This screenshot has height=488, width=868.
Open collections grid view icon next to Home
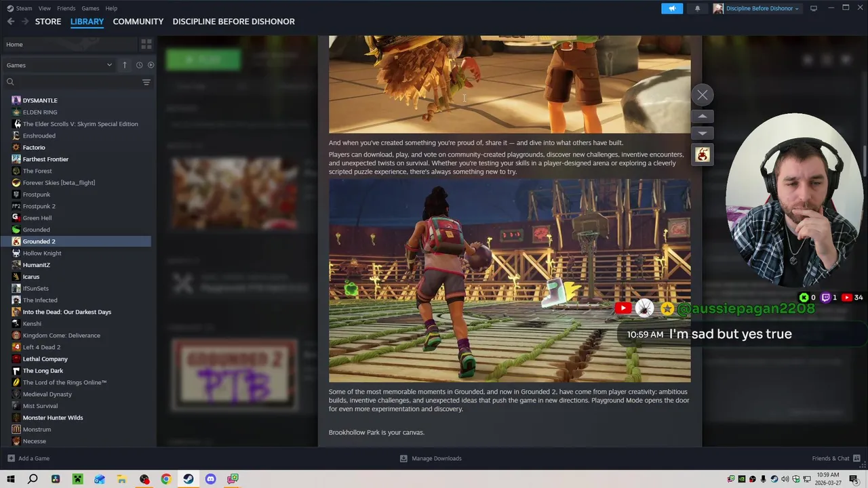[146, 45]
